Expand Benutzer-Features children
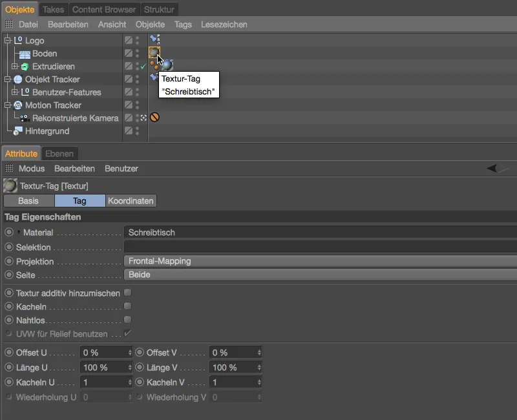The image size is (517, 420). tap(14, 92)
